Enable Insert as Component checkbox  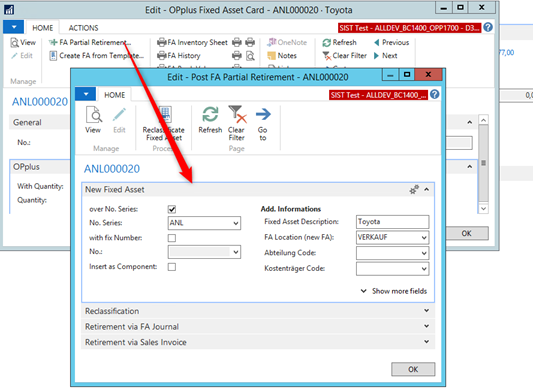[x=172, y=267]
